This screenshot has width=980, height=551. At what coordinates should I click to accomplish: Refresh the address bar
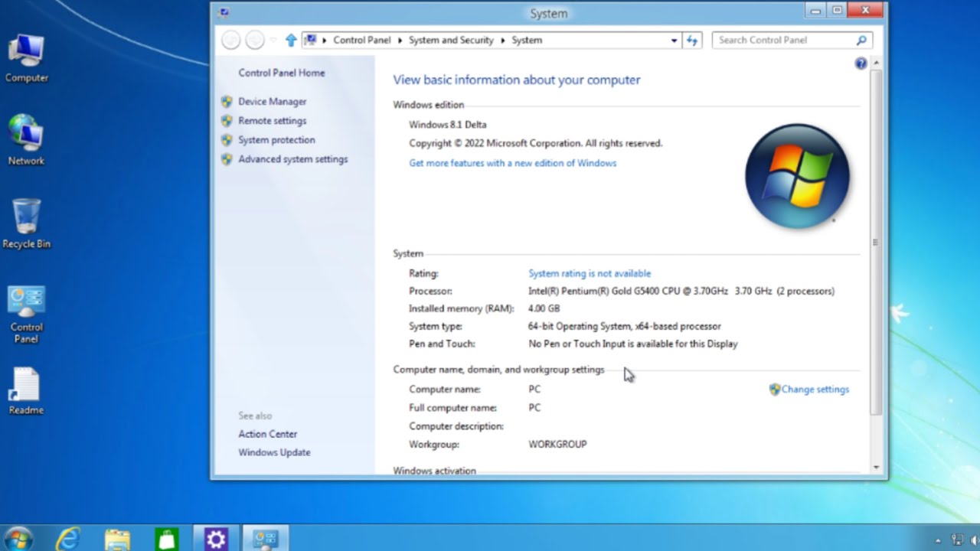point(692,40)
